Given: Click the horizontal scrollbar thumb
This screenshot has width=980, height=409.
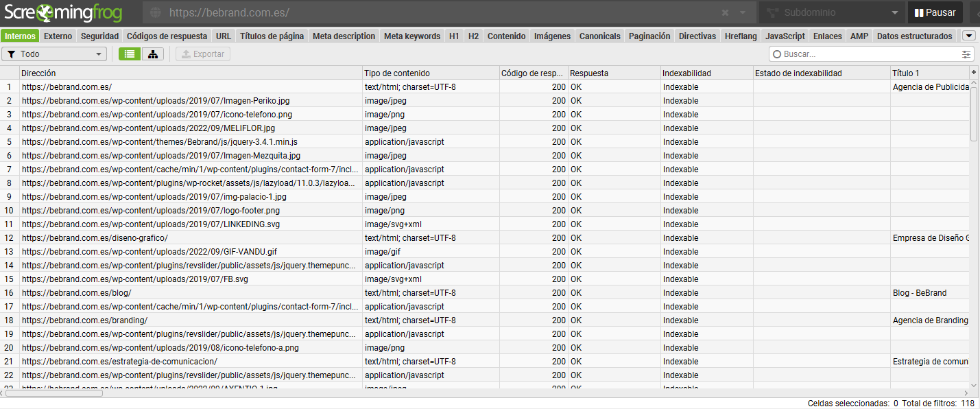Looking at the screenshot, I should tap(55, 393).
